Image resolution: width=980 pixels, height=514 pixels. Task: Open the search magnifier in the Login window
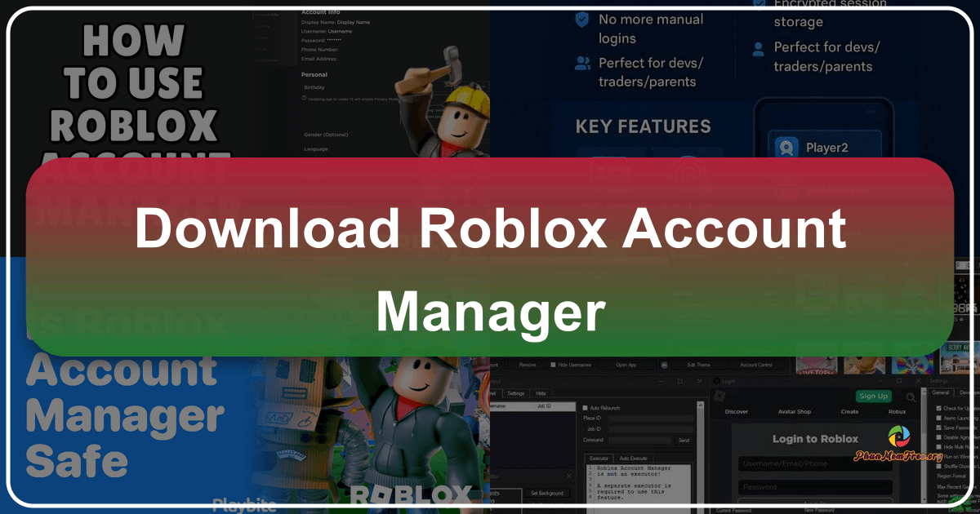coord(911,397)
